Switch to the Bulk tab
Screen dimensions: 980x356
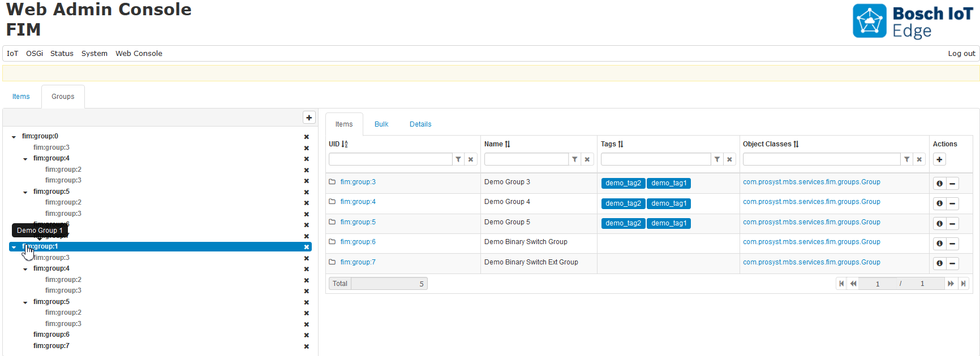click(381, 124)
